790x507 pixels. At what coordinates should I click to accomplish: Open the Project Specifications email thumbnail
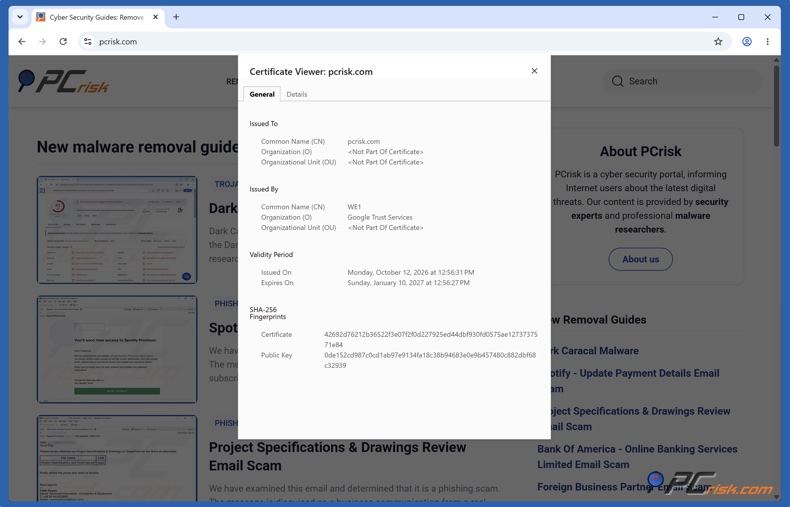pos(117,458)
